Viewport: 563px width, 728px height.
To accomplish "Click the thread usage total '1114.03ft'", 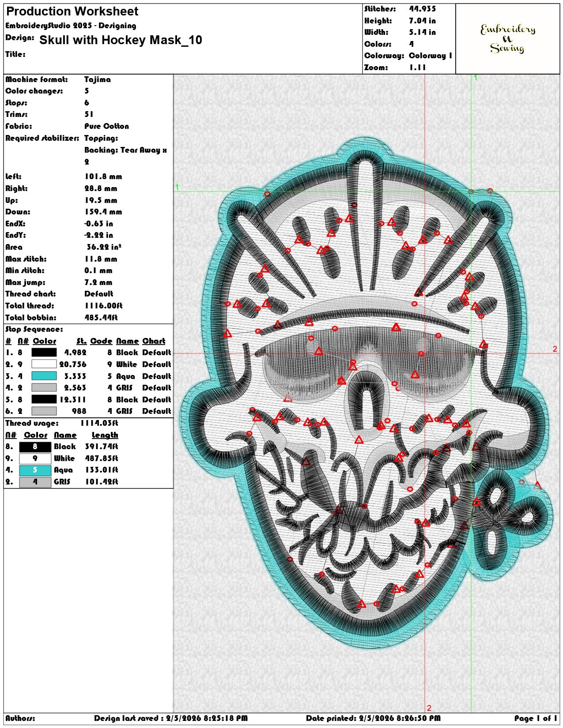I will (99, 423).
